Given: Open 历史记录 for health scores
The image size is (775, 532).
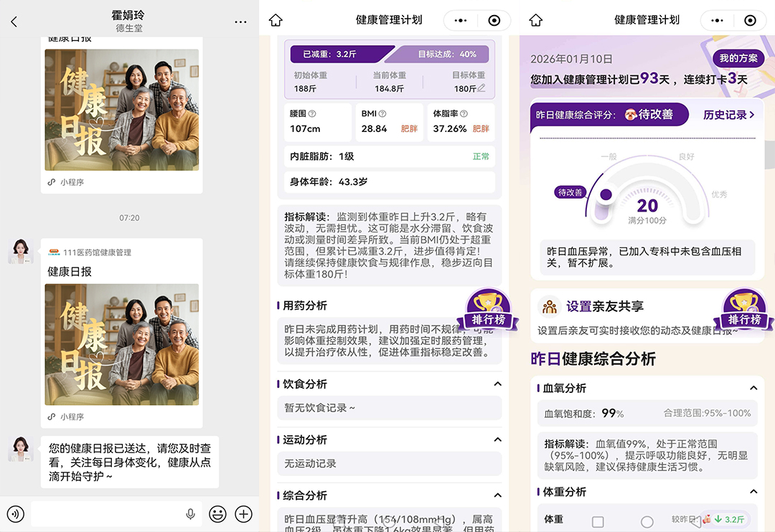Looking at the screenshot, I should (x=727, y=115).
